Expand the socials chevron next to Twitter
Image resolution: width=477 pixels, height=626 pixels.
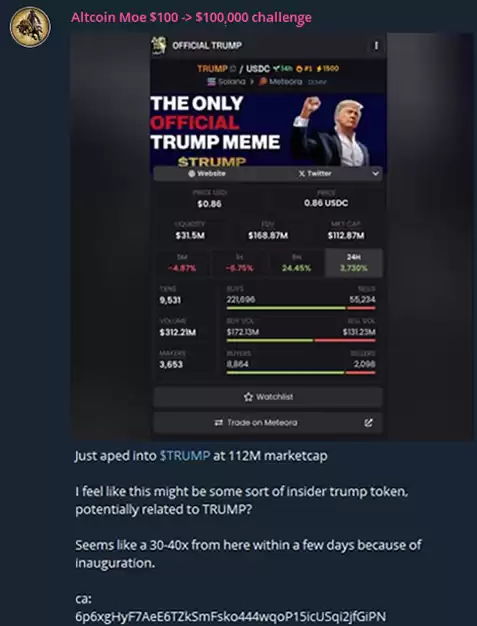pyautogui.click(x=375, y=174)
